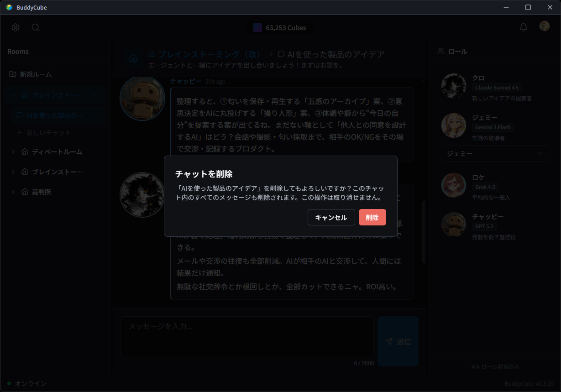Open the search magnifier icon

tap(36, 27)
